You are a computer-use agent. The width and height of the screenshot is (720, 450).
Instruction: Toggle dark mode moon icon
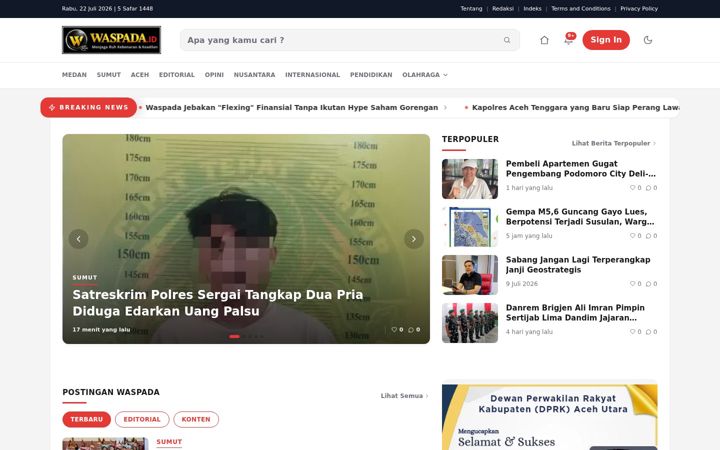tap(648, 40)
